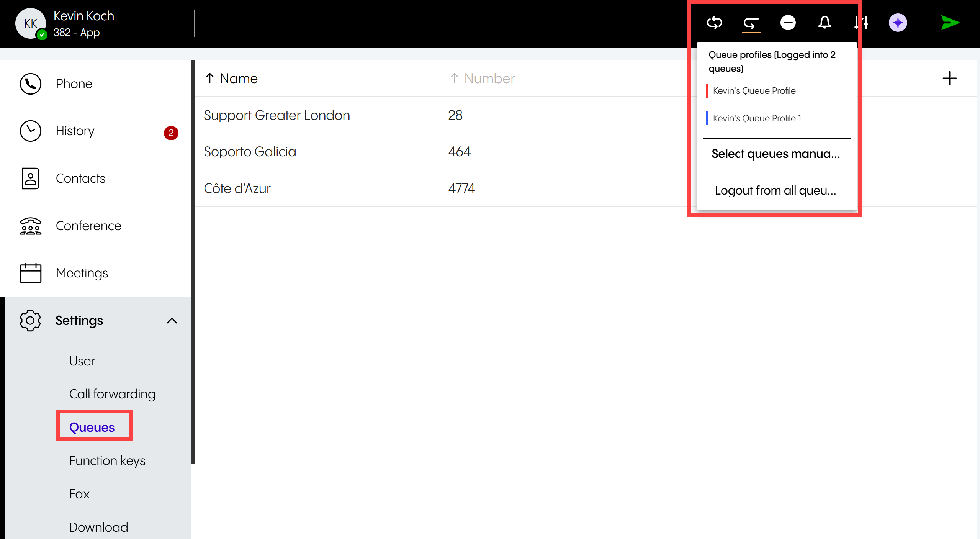980x539 pixels.
Task: Toggle the do-not-disturb minus icon
Action: click(788, 23)
